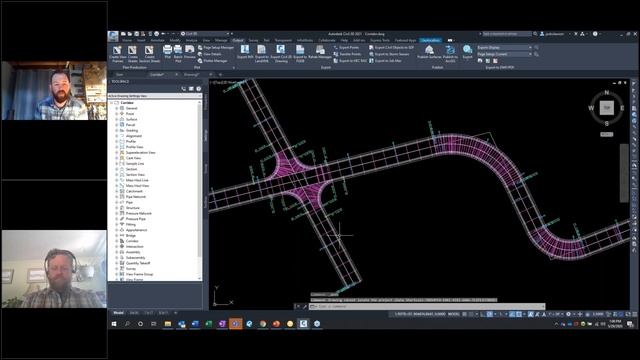The height and width of the screenshot is (360, 640).
Task: Click Transfer Points button
Action: 347,54
